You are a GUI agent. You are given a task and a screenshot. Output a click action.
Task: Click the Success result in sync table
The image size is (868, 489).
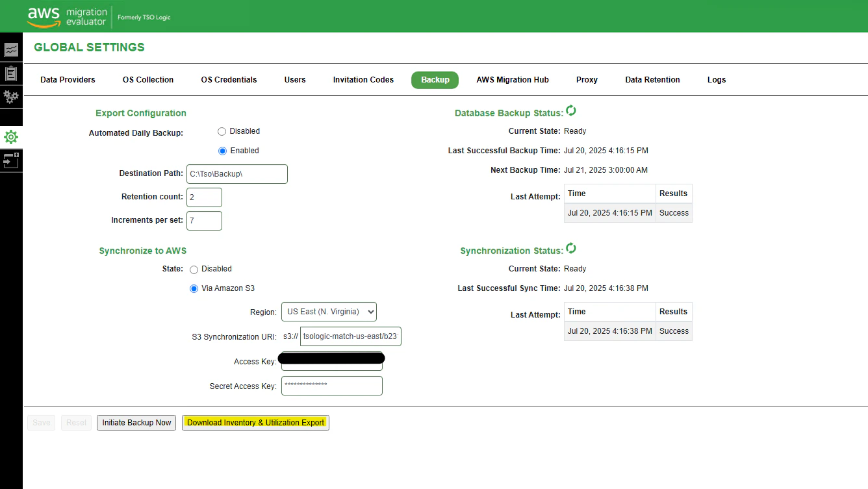tap(674, 331)
